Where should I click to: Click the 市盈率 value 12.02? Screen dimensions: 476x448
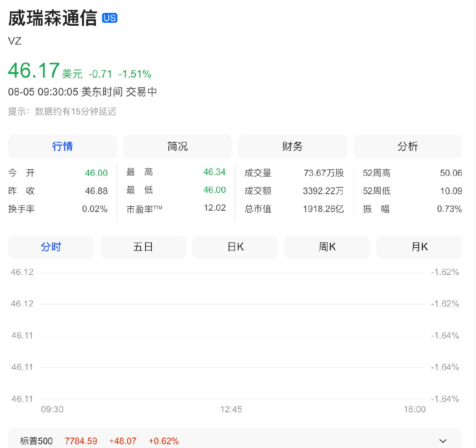click(215, 208)
